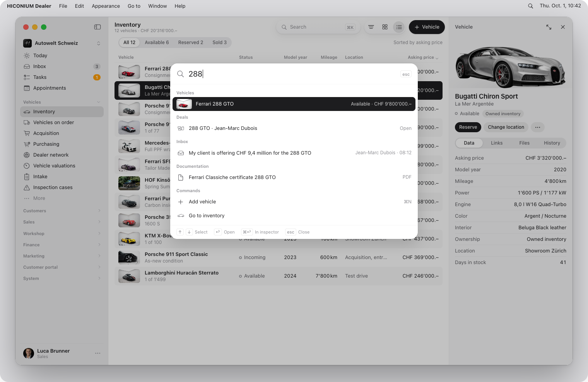Open the Inbox sidebar item

tap(62, 67)
